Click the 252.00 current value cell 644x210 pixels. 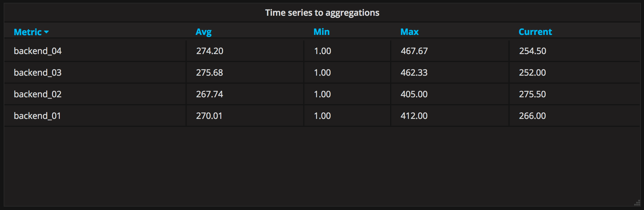pos(532,73)
